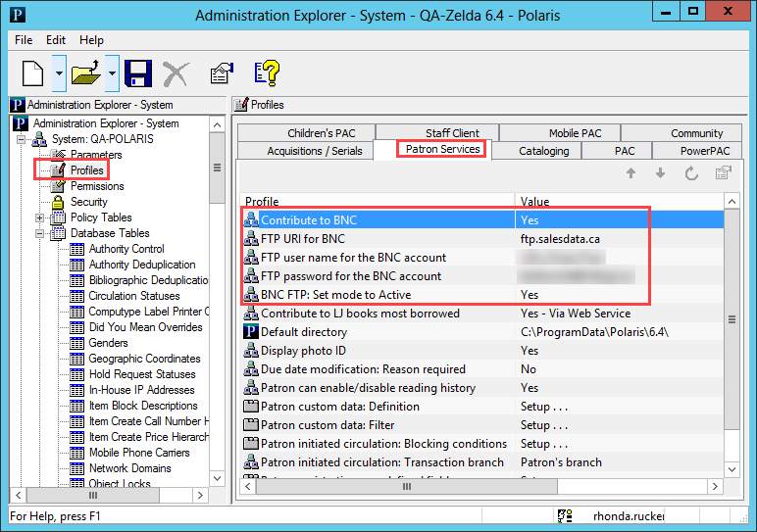Select Circulation Statuses in the tree
This screenshot has width=757, height=532.
click(x=133, y=296)
